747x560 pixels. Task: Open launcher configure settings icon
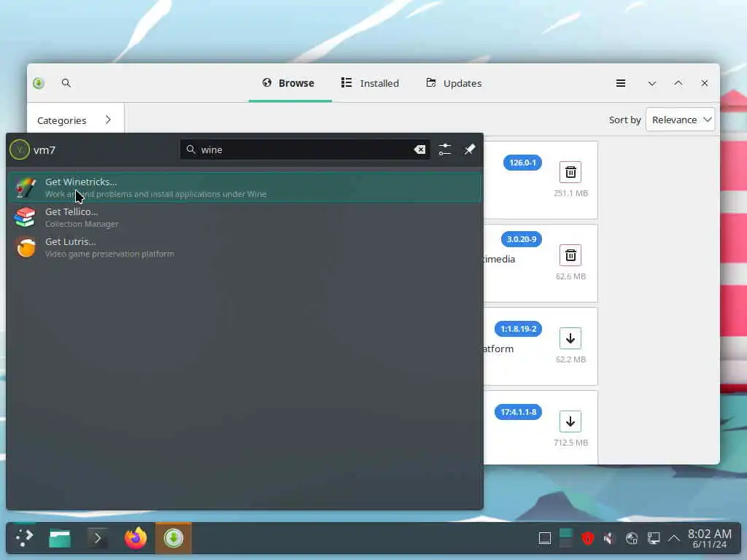click(x=444, y=149)
